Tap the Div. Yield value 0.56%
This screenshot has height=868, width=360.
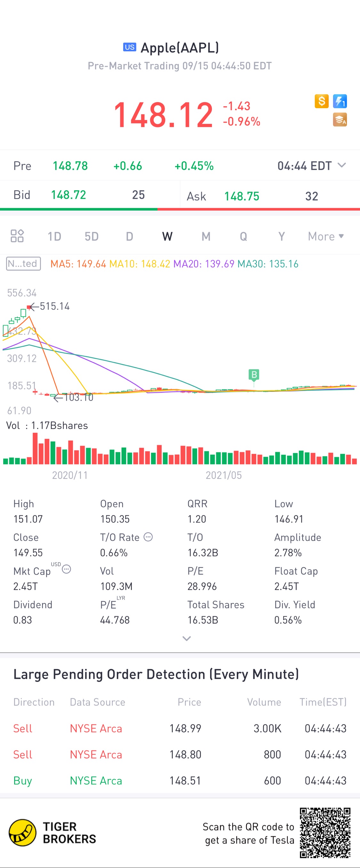[288, 620]
